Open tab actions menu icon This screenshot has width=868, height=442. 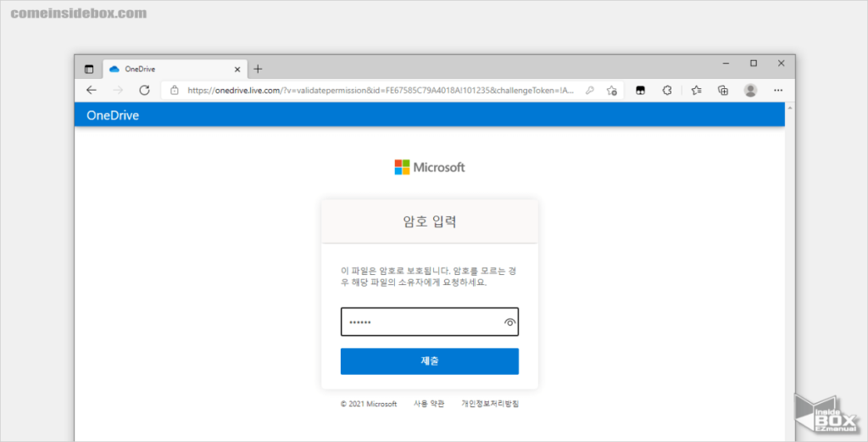89,69
